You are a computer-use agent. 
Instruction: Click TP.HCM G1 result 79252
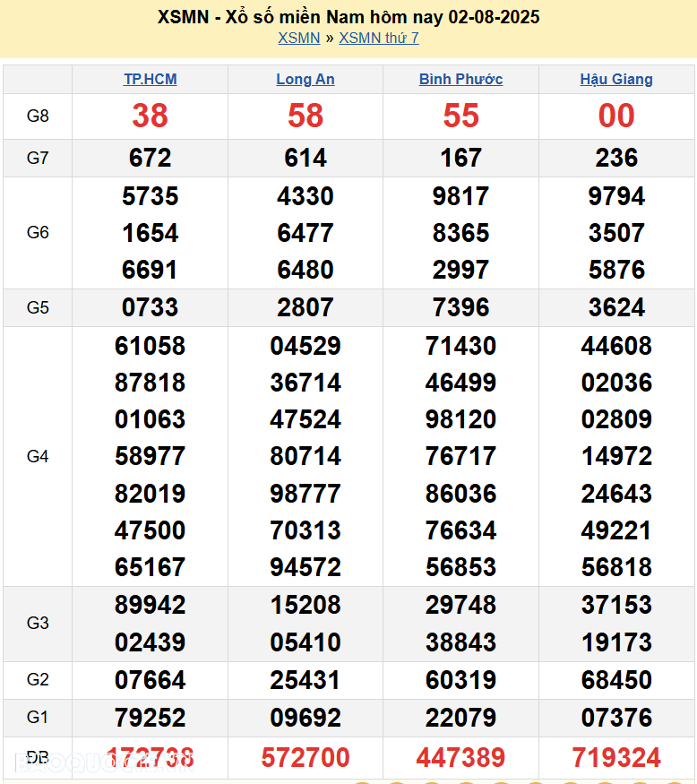150,718
